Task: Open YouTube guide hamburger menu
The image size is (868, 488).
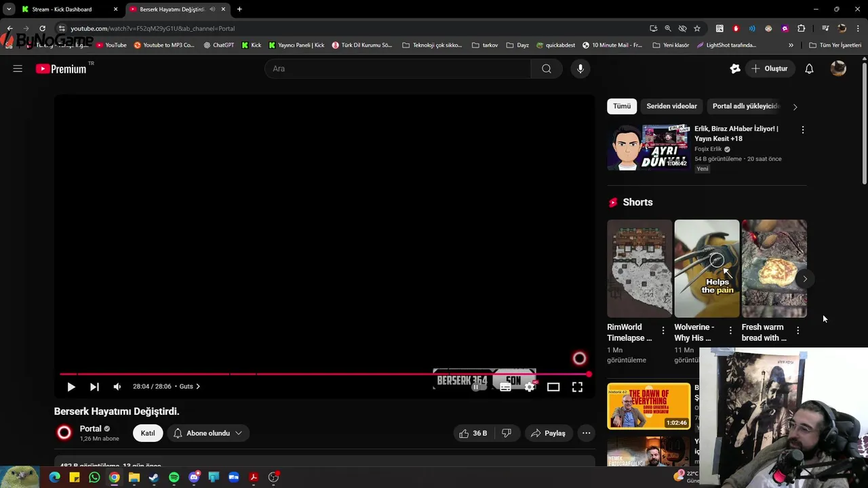Action: click(18, 68)
